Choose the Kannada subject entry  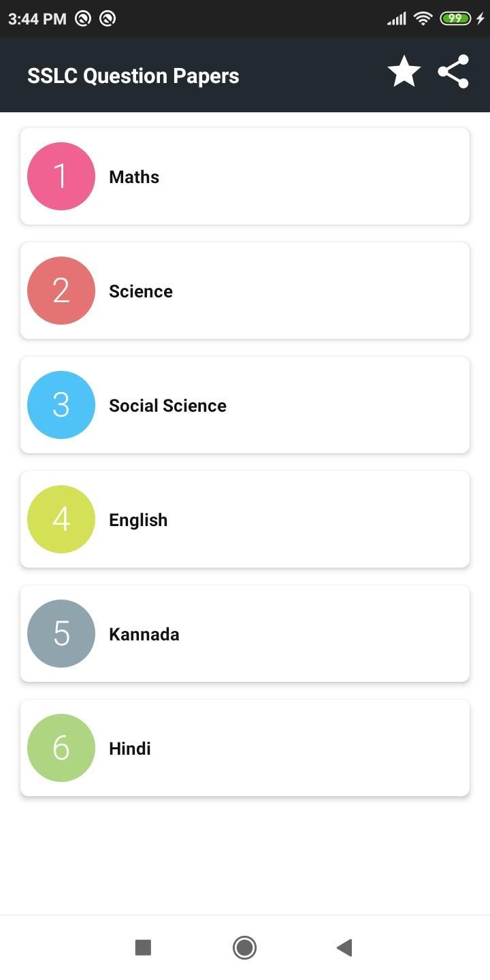(x=245, y=634)
